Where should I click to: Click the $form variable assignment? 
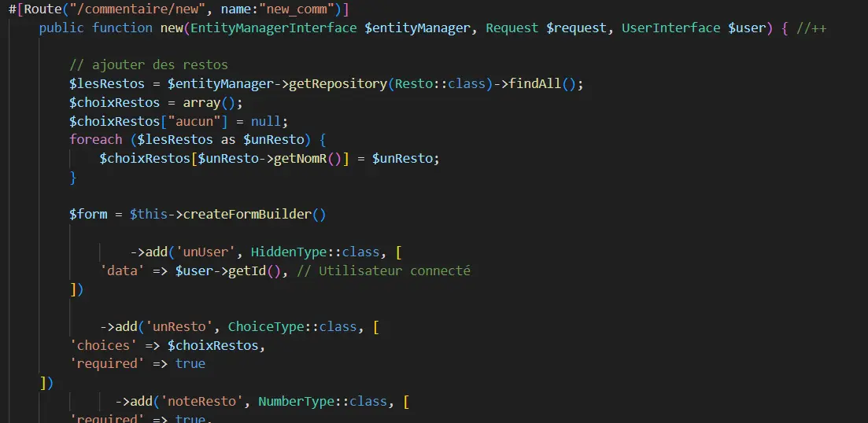[x=89, y=215]
